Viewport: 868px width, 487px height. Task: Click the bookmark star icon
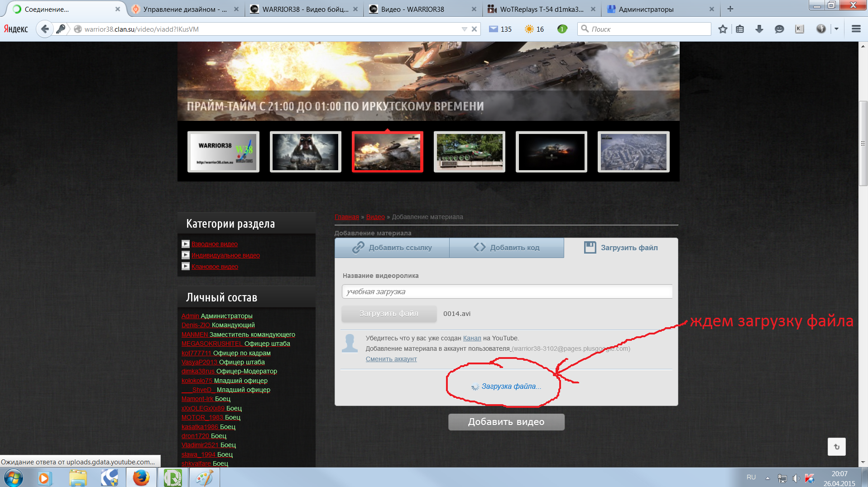tap(723, 29)
